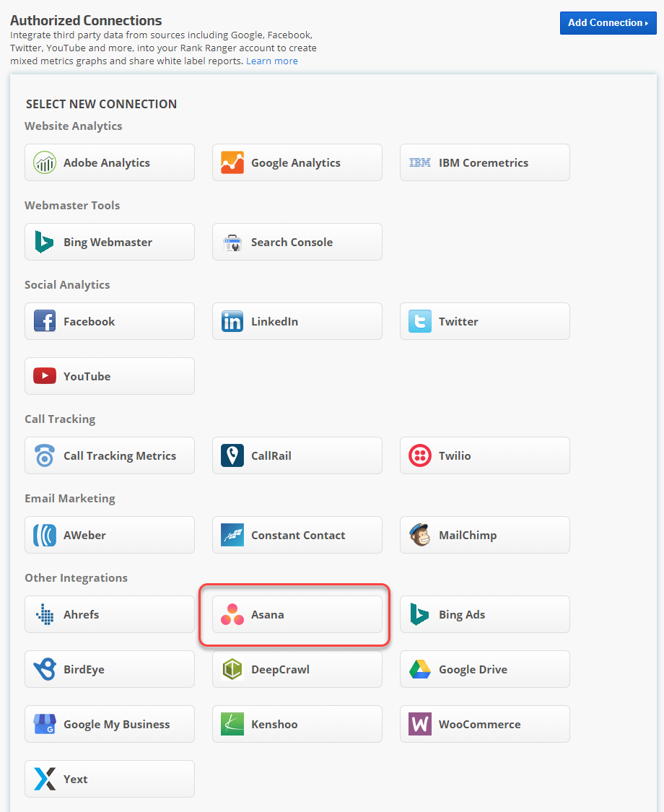Choose the Search Console label text
The width and height of the screenshot is (664, 812).
292,242
